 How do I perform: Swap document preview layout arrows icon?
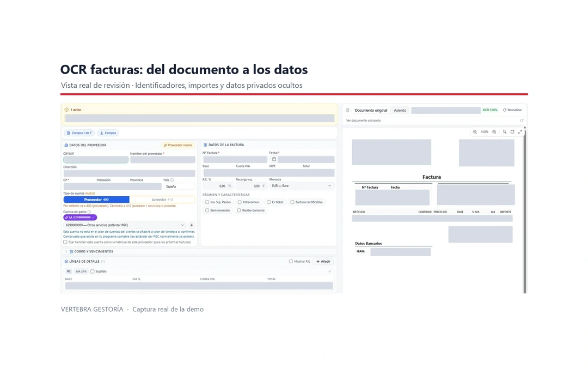(504, 132)
